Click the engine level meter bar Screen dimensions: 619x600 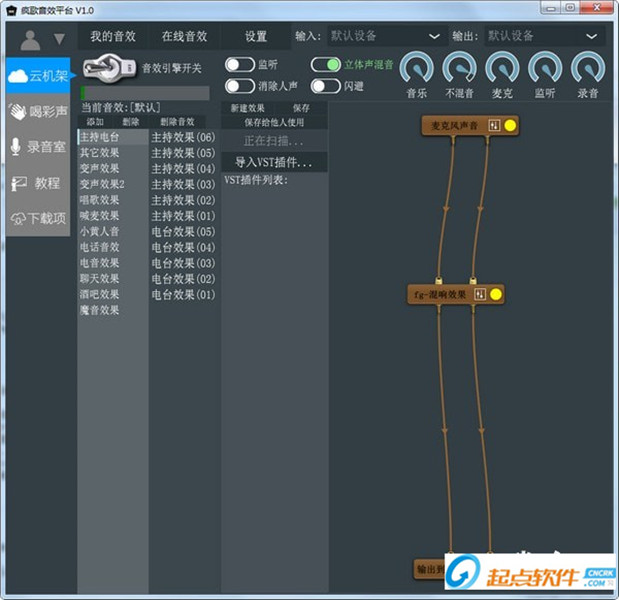click(x=145, y=93)
